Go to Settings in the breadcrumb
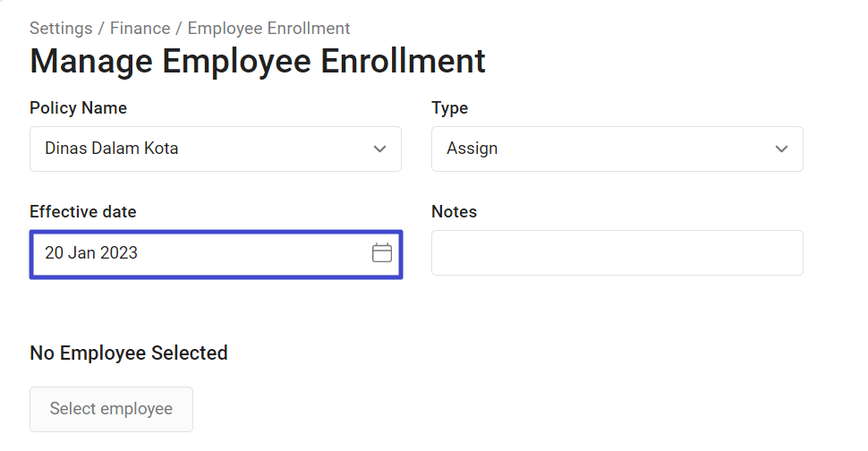Image resolution: width=868 pixels, height=451 pixels. click(x=61, y=29)
